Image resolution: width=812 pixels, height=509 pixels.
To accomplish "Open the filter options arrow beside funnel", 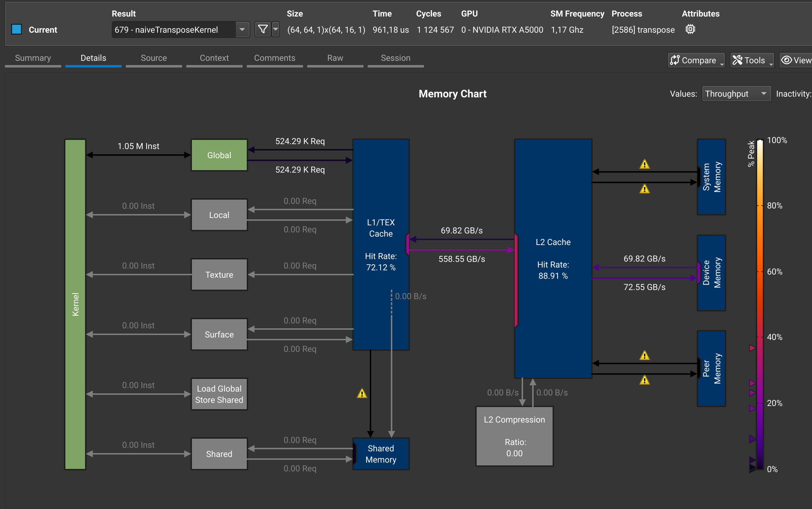I will (x=276, y=30).
